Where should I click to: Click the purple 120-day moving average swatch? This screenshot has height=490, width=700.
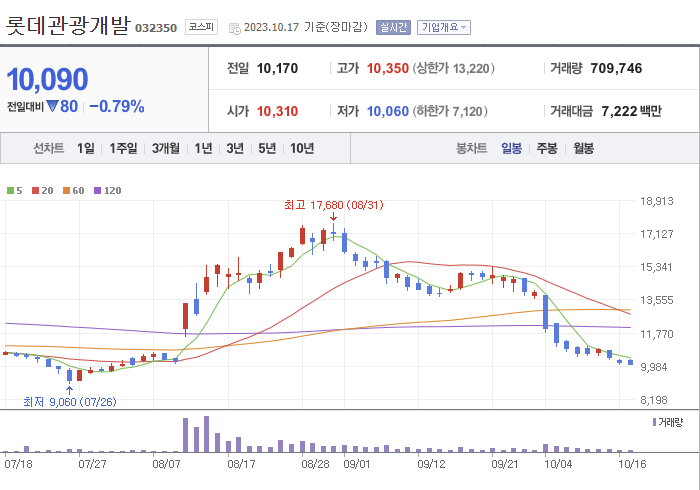(x=97, y=191)
